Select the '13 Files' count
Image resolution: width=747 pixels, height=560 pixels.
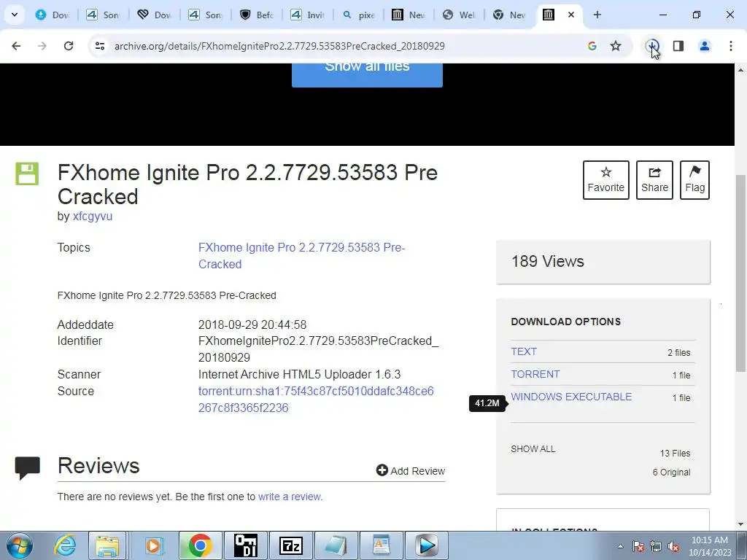pyautogui.click(x=675, y=454)
